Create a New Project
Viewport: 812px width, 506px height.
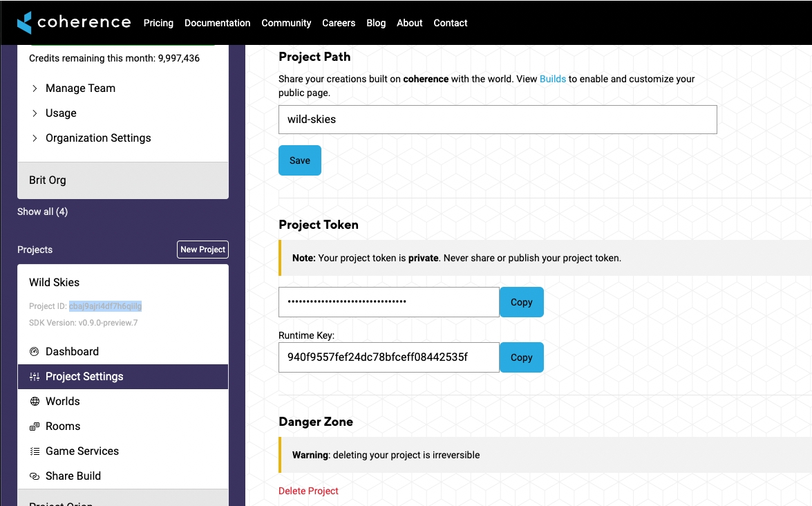[202, 250]
